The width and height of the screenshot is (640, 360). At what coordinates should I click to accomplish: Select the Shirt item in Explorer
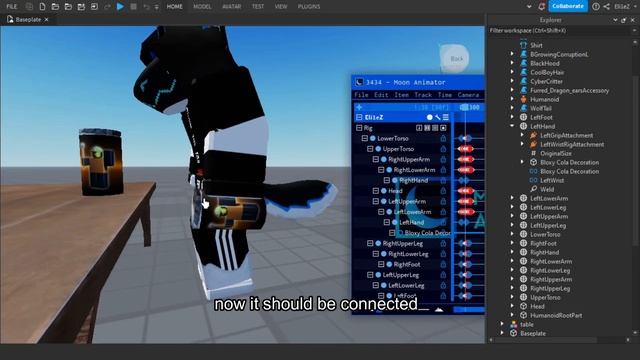point(536,45)
